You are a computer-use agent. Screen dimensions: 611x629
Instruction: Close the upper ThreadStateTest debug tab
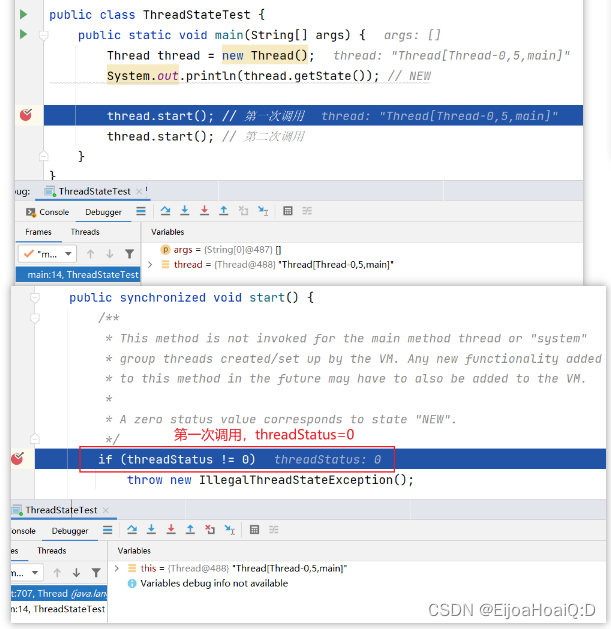coord(139,191)
